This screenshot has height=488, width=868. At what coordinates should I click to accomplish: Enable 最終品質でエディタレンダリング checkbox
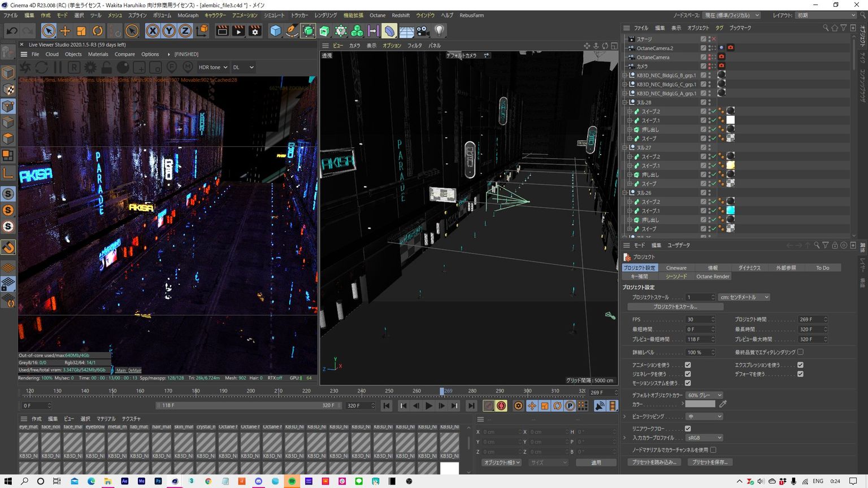click(x=800, y=352)
